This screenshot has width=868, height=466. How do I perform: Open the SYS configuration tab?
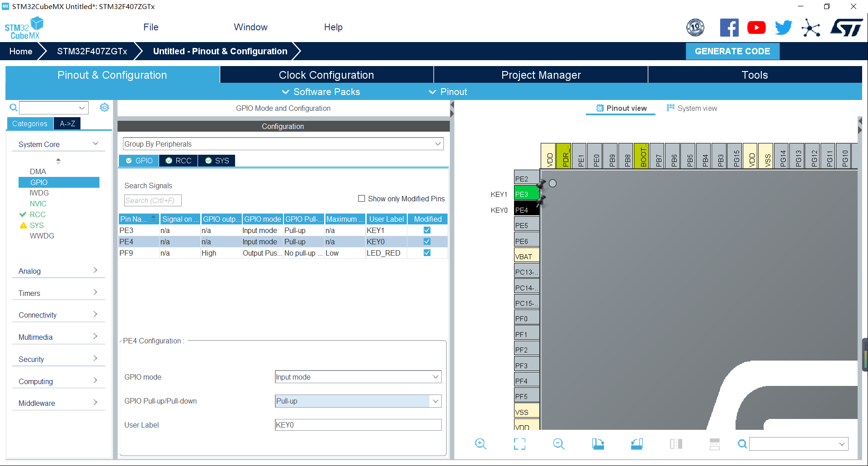[217, 161]
